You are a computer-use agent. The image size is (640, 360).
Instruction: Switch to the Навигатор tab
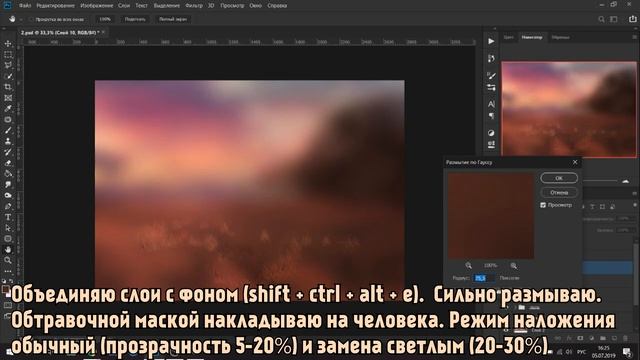tap(532, 37)
